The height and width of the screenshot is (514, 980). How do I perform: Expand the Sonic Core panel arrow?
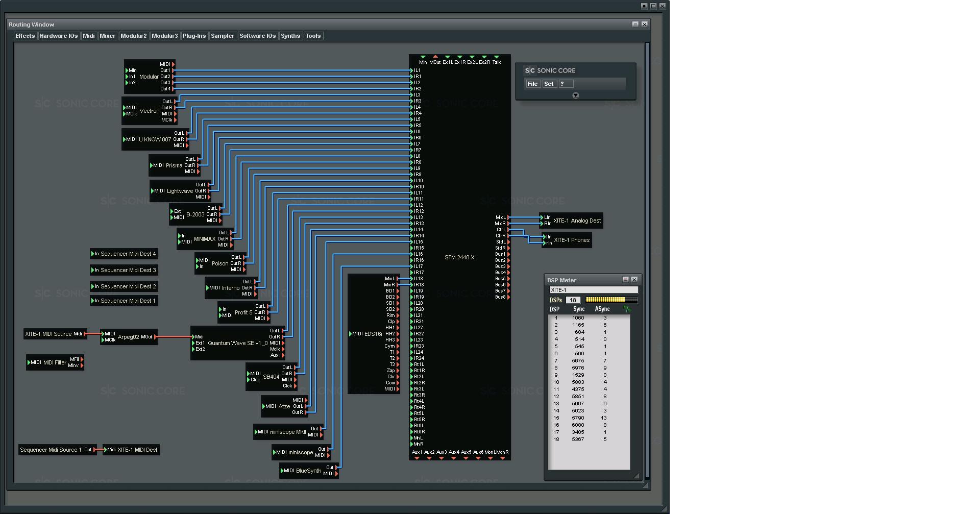tap(576, 95)
